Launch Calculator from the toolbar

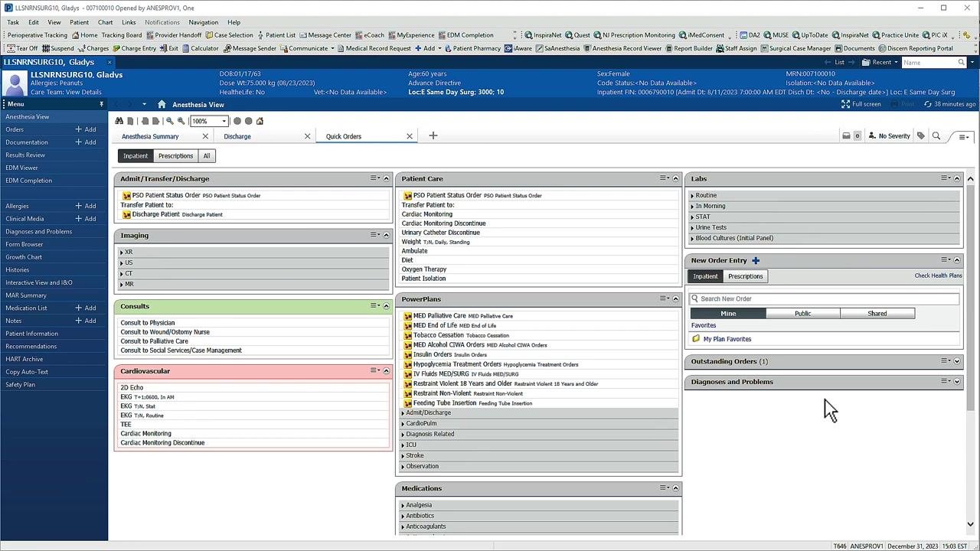click(199, 48)
